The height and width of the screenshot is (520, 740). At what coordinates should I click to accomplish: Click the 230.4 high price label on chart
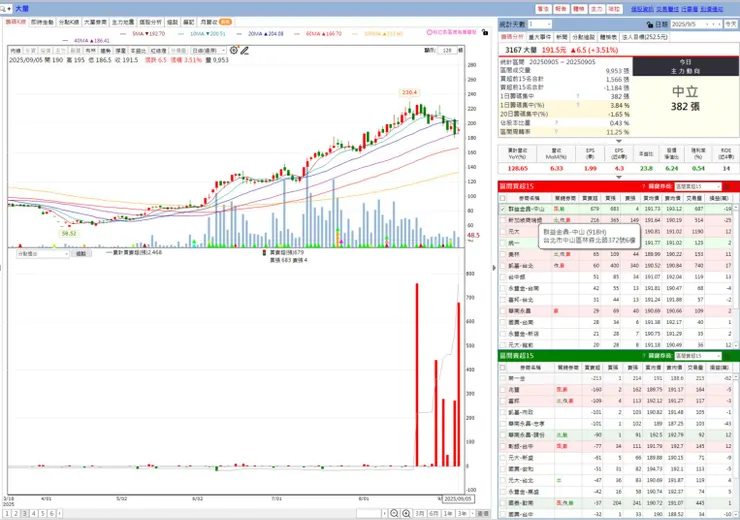409,92
